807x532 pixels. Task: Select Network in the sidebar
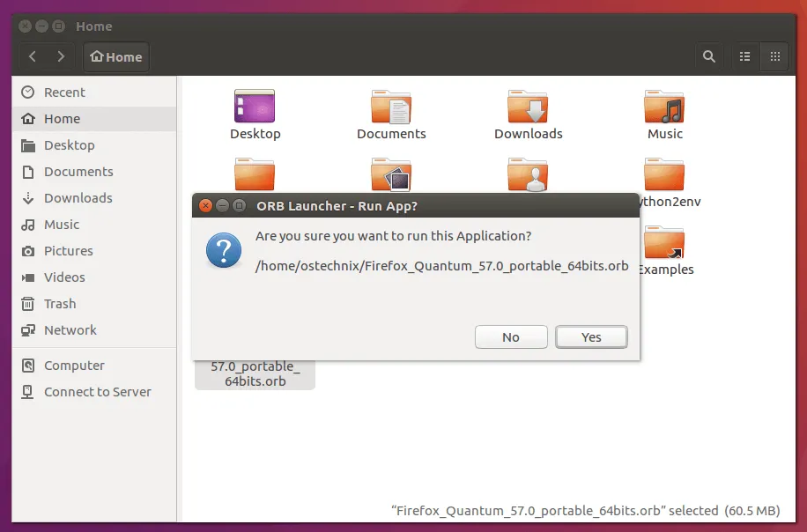[x=70, y=330]
